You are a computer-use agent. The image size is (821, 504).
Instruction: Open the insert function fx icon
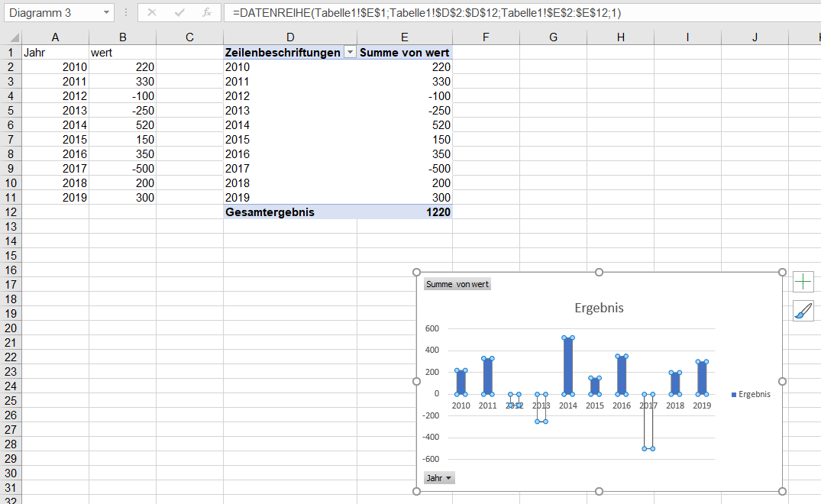pos(207,12)
